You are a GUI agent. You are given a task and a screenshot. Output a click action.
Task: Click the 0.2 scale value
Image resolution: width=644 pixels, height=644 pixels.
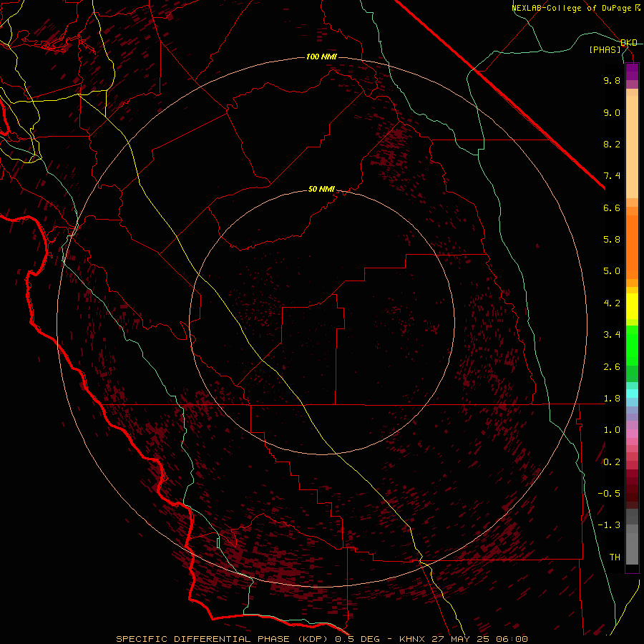[x=612, y=462]
